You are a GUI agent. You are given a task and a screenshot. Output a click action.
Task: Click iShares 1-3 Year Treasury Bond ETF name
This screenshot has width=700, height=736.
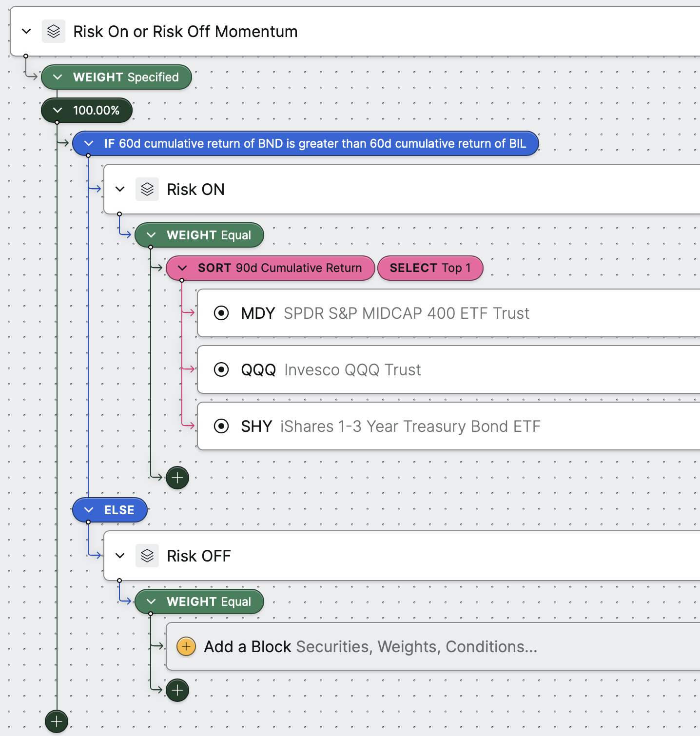coord(410,426)
